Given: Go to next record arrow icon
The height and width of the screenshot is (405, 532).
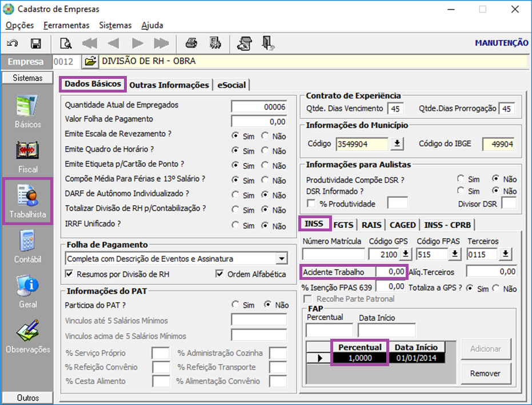Looking at the screenshot, I should tap(137, 43).
